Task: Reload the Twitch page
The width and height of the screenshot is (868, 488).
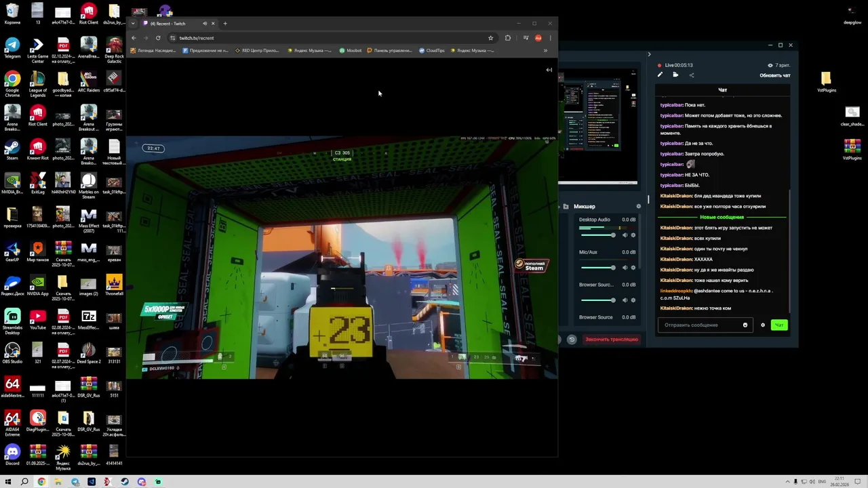Action: pos(158,38)
